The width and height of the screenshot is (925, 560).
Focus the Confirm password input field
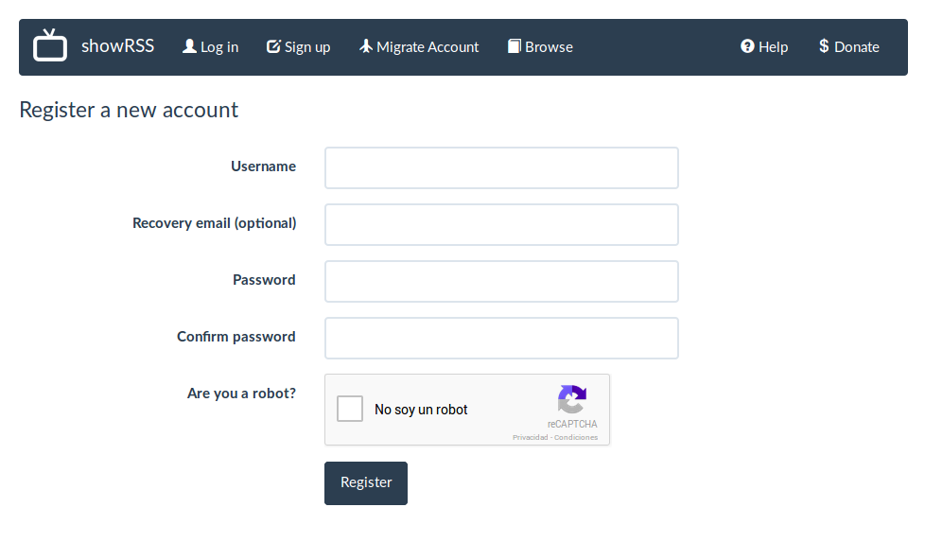501,338
